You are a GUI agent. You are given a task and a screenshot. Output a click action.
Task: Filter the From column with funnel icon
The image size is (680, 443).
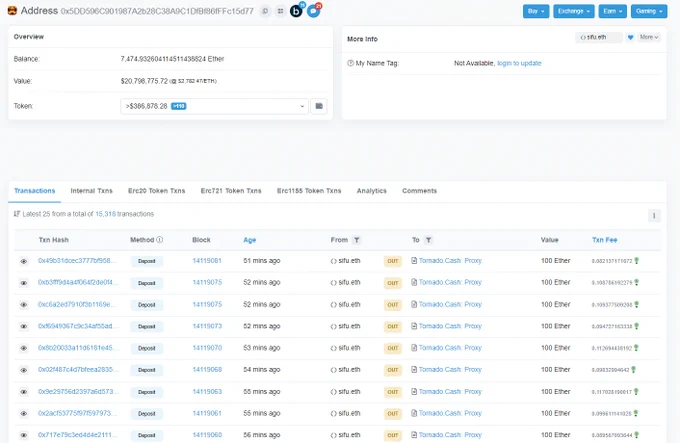click(x=356, y=240)
